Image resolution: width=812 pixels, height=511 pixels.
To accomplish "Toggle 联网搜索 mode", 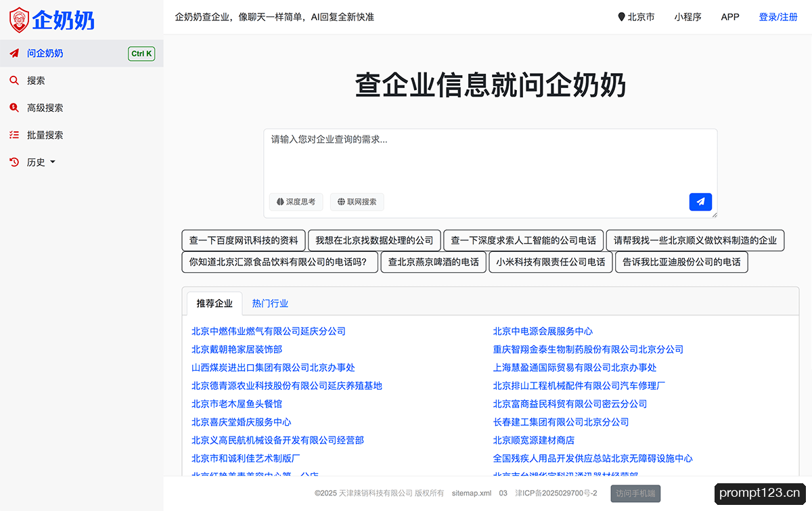I will (357, 202).
